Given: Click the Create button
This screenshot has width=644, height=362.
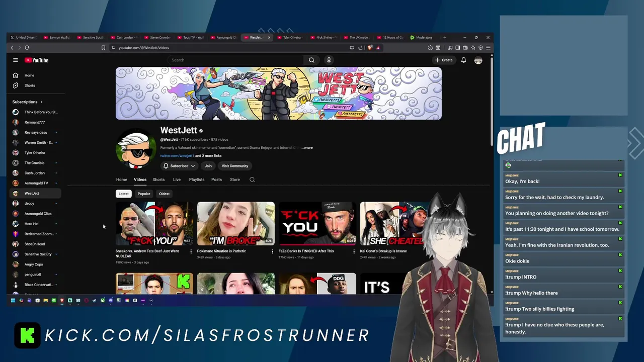Looking at the screenshot, I should (x=444, y=60).
